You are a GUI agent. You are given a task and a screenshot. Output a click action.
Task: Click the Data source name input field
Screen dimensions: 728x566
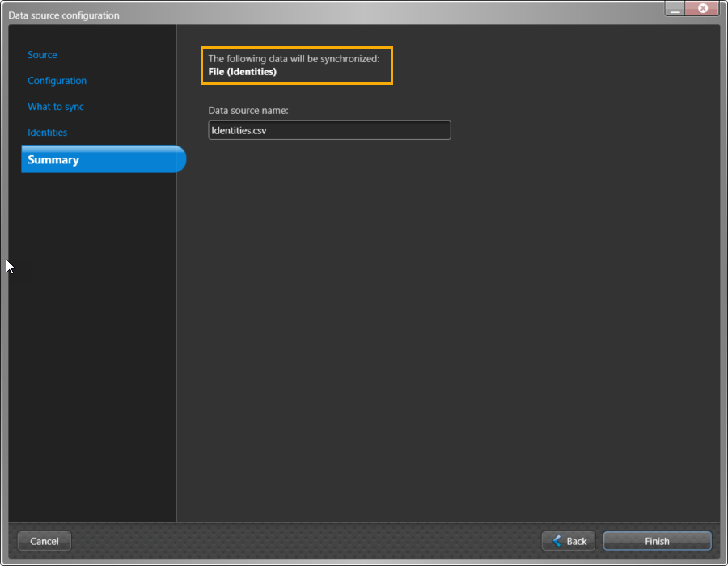click(329, 129)
